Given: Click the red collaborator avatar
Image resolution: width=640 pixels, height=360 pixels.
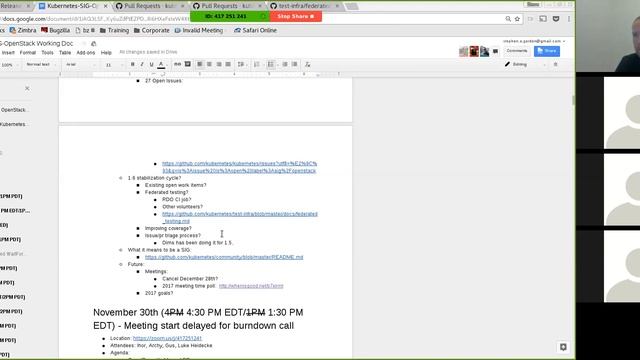Looking at the screenshot, I should [x=474, y=51].
